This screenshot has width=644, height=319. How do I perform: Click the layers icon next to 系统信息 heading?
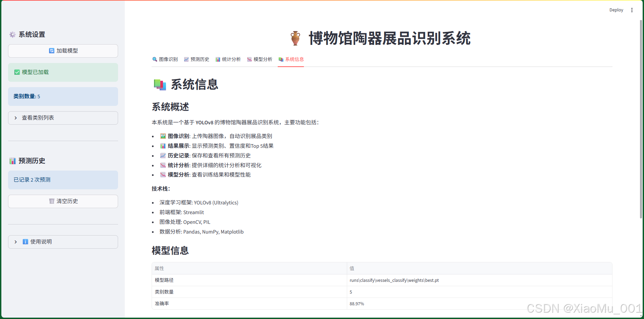point(160,84)
